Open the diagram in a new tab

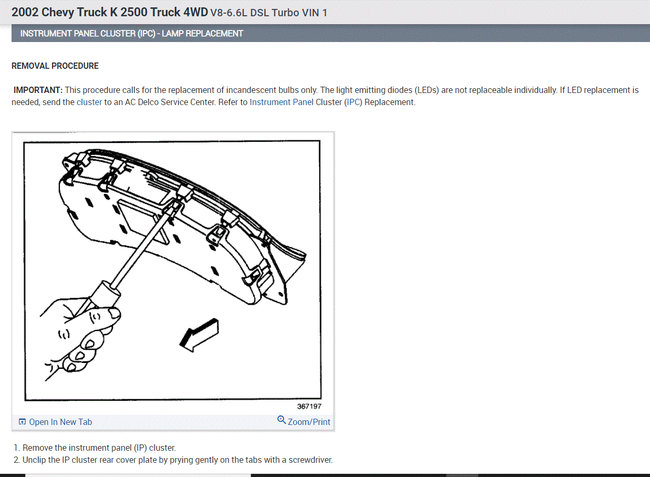tap(60, 422)
